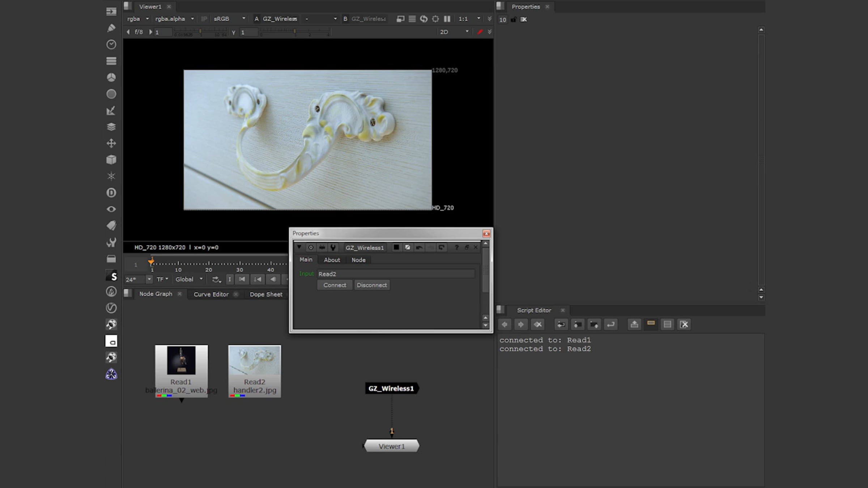This screenshot has width=868, height=488.
Task: Open the rgba channel dropdown
Action: coord(138,19)
